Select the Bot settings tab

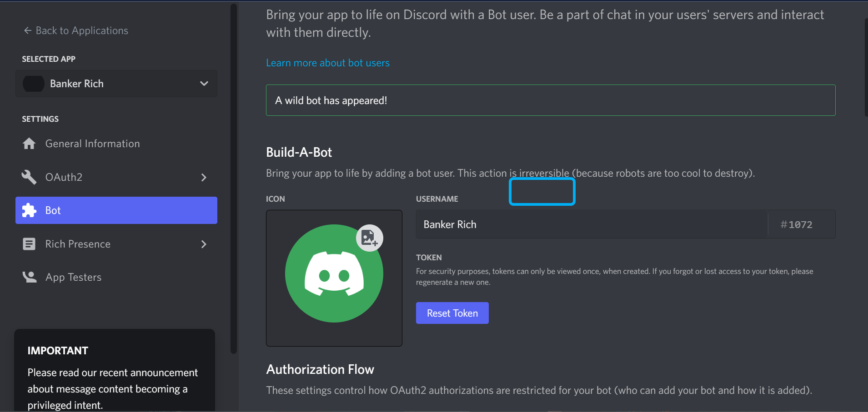pos(116,210)
